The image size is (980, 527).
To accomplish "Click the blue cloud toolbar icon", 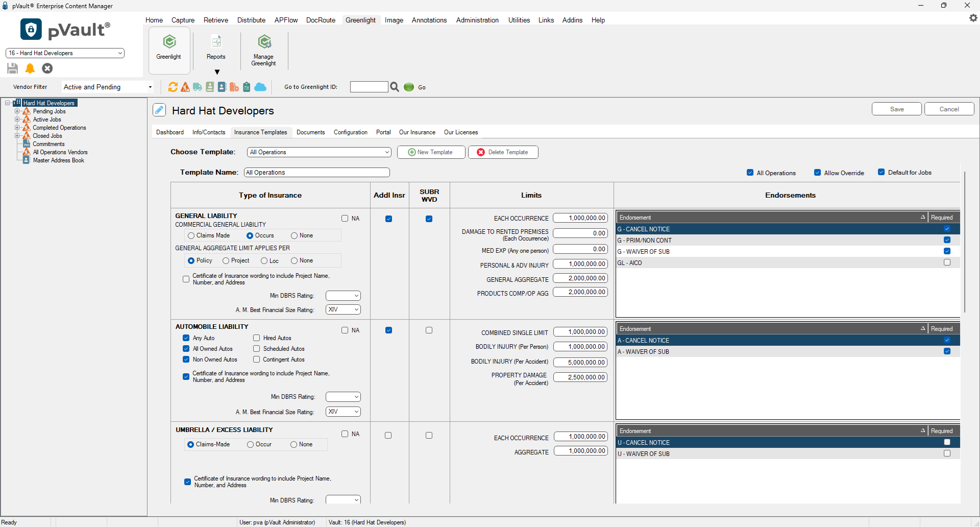I will point(260,87).
